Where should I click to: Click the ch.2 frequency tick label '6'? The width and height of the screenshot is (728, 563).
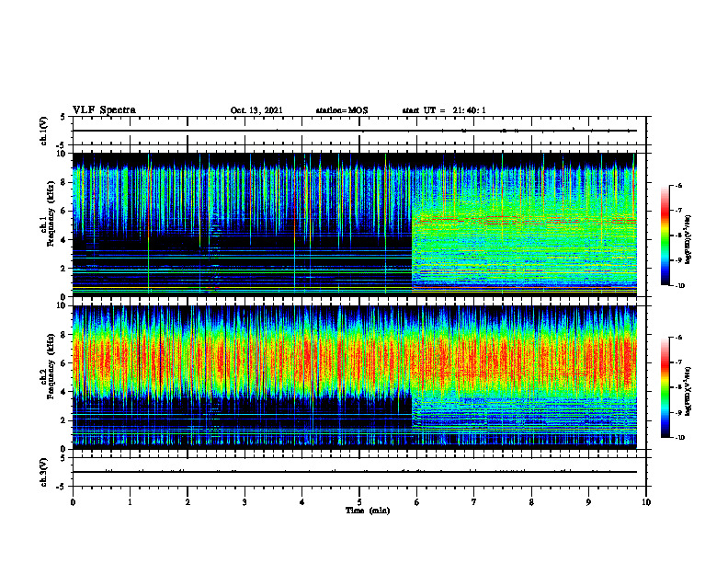[64, 363]
